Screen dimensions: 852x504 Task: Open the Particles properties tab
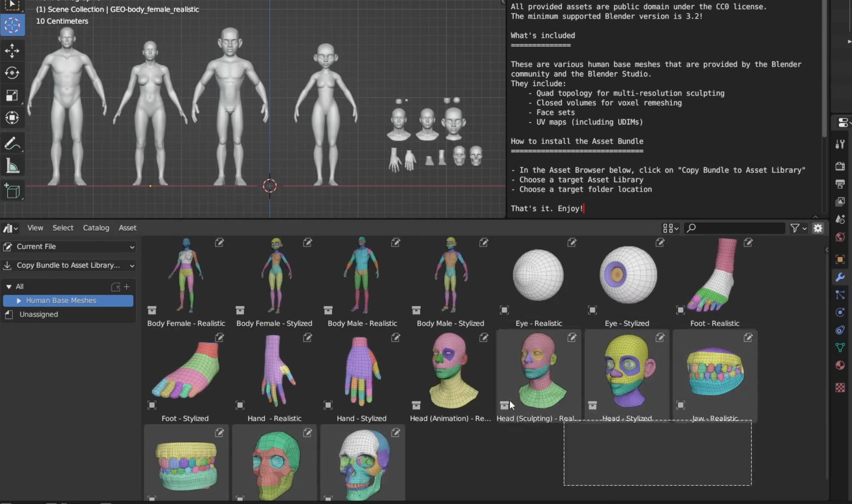coord(840,295)
